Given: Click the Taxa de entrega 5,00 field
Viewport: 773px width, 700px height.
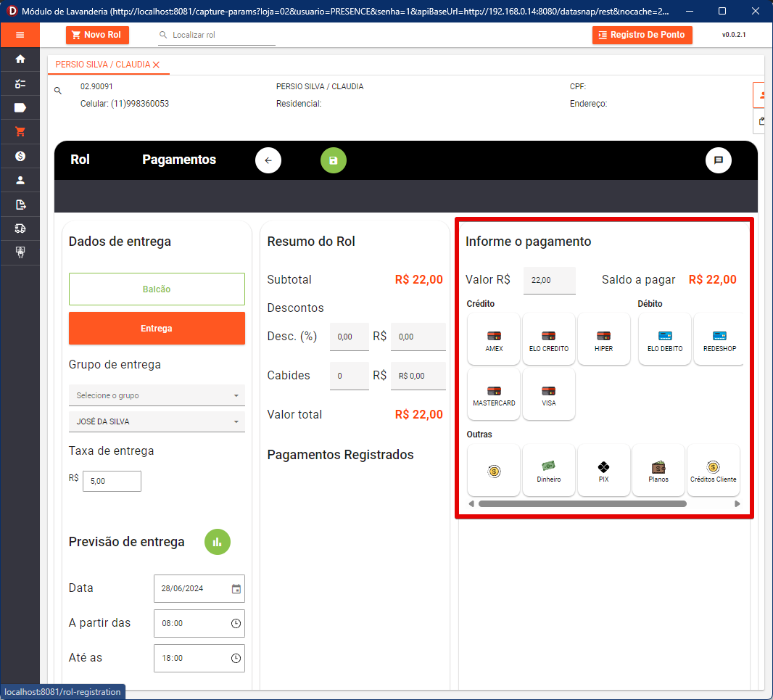Looking at the screenshot, I should point(112,481).
